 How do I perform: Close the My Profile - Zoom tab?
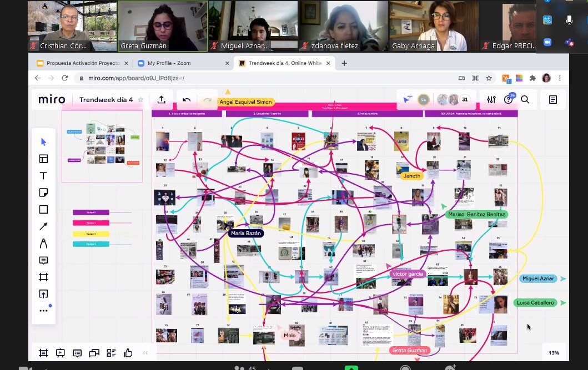tap(227, 63)
